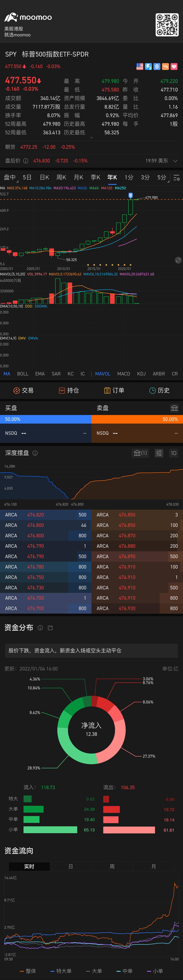
Task: Tap the blue 50.00% buy ratio bar
Action: coord(46,419)
